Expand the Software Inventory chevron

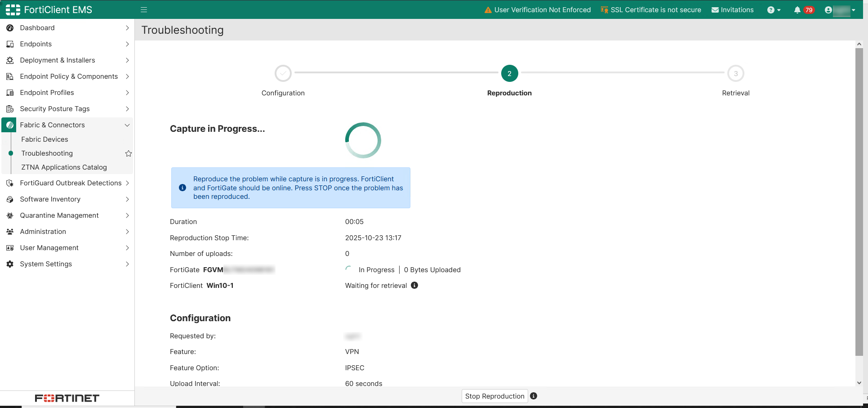(x=127, y=199)
